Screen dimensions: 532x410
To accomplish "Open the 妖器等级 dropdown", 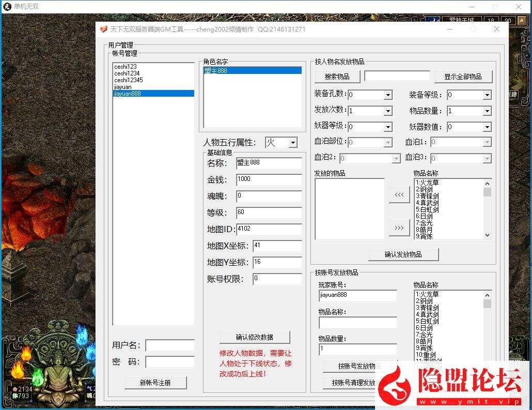I will [387, 127].
